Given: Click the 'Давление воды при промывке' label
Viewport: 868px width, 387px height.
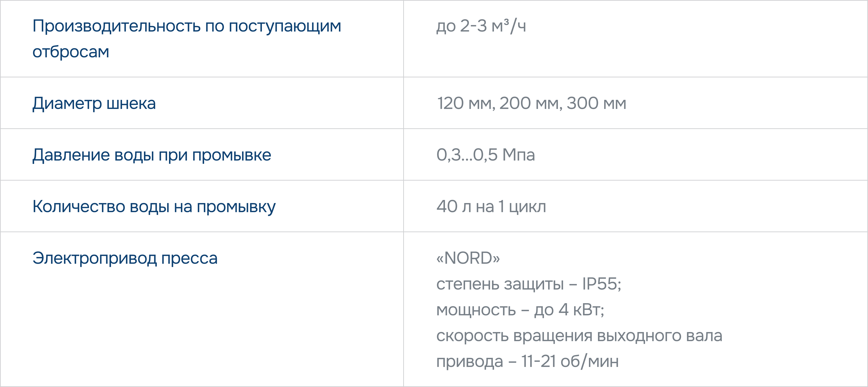Looking at the screenshot, I should tap(152, 155).
